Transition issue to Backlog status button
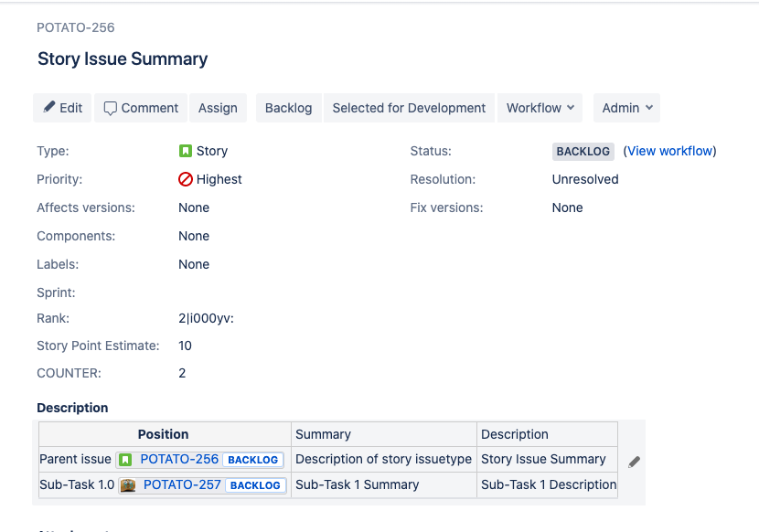 [x=288, y=108]
